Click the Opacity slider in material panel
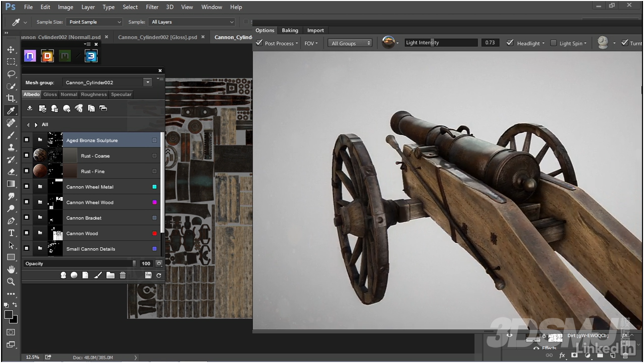 [x=80, y=263]
